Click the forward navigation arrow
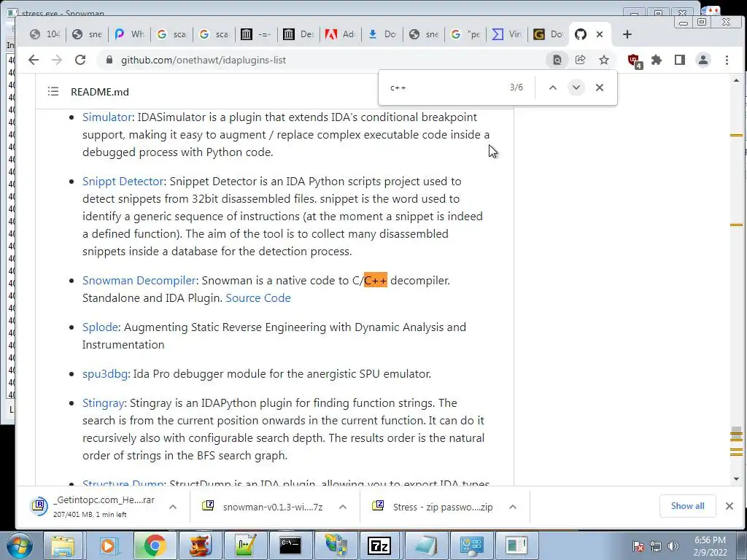Viewport: 747px width, 560px height. click(x=57, y=60)
